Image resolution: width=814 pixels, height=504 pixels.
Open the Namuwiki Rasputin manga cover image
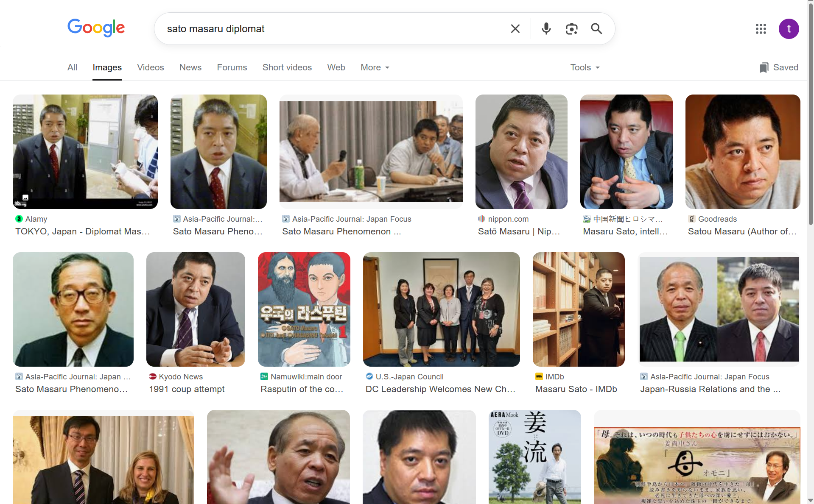[304, 309]
